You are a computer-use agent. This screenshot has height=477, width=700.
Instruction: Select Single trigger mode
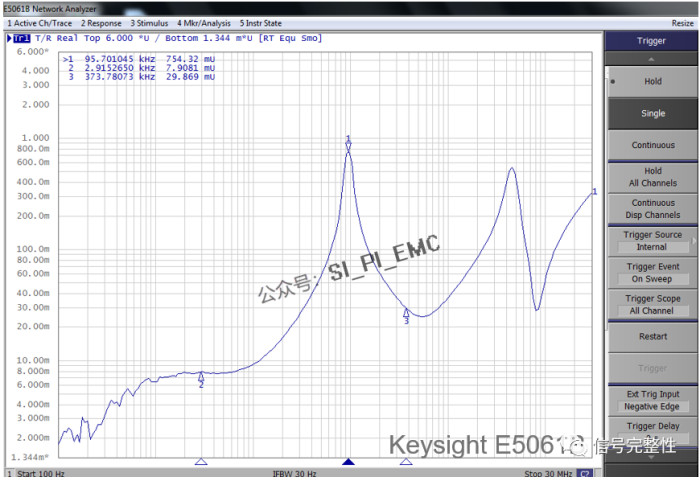click(653, 113)
